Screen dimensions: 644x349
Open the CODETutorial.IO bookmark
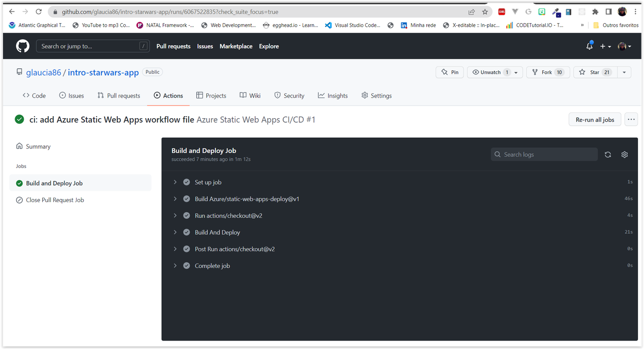point(535,25)
